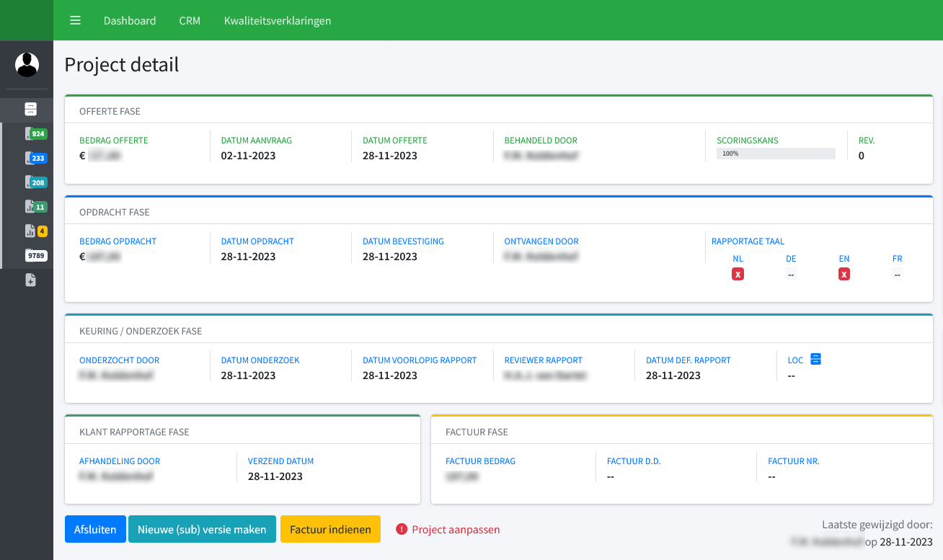Click the LOC archive icon

(815, 359)
